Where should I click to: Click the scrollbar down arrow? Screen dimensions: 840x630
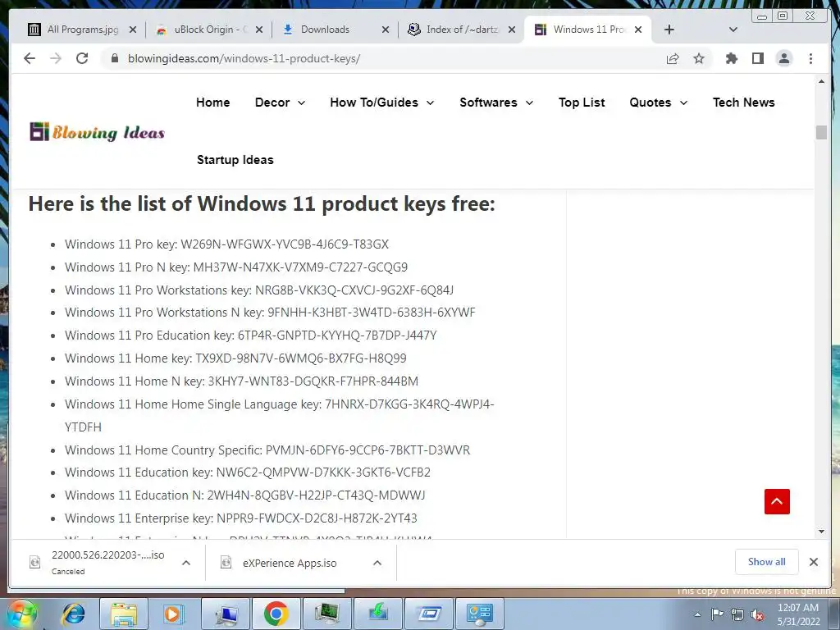tap(821, 532)
